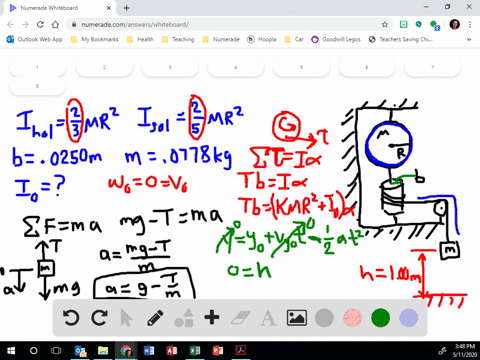The image size is (480, 360).
Task: Open Word from the taskbar
Action: [149, 351]
